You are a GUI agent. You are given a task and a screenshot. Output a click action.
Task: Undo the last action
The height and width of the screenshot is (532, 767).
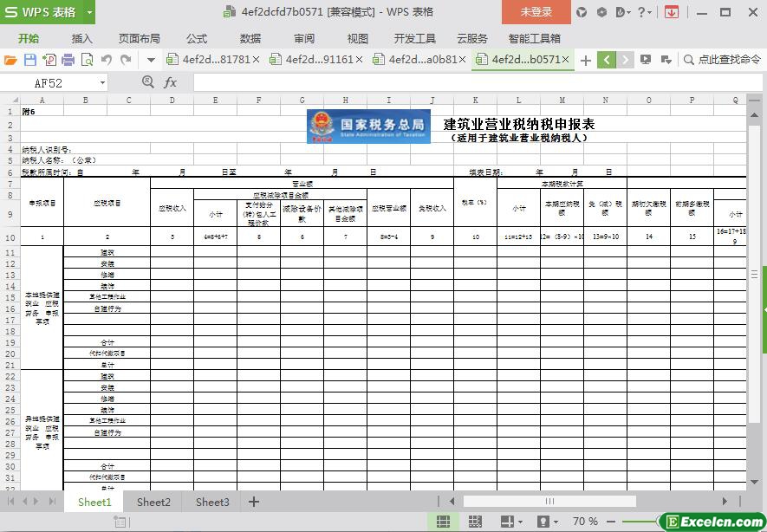106,60
